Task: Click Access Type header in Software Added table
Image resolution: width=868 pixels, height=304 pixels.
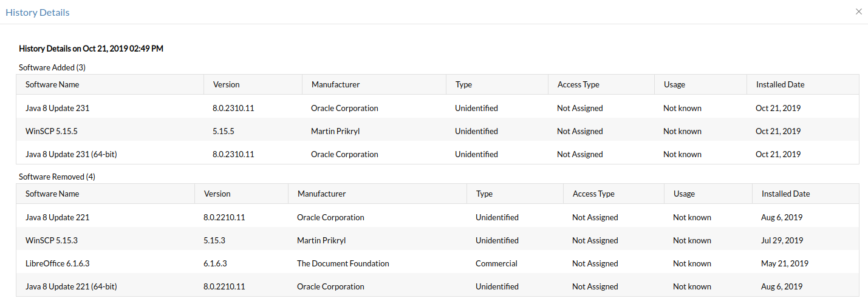Action: coord(578,84)
